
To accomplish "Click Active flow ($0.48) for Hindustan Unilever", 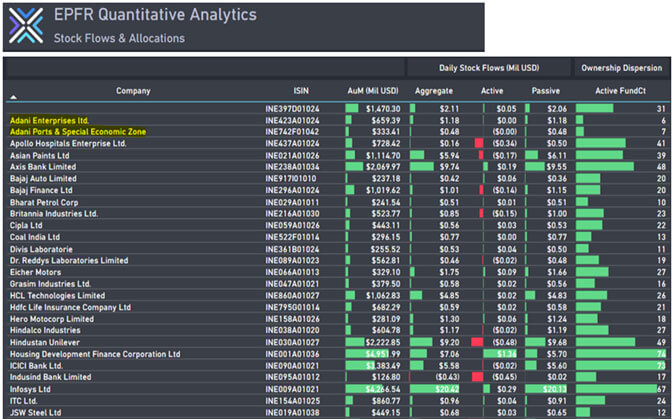I will [504, 342].
